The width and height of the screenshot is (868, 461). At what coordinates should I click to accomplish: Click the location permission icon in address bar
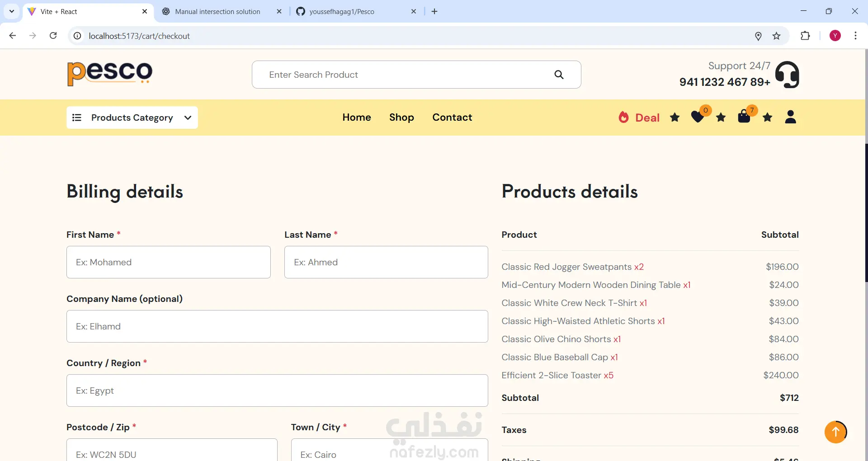[759, 36]
